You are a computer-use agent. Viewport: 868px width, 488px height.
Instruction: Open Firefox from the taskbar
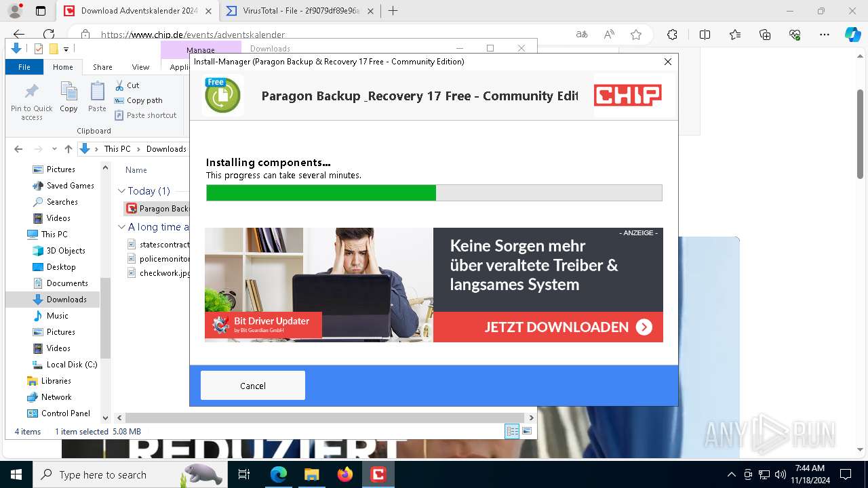(x=345, y=474)
